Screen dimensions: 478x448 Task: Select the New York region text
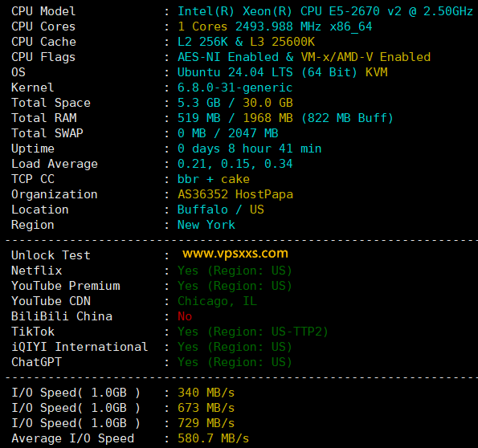pos(206,225)
